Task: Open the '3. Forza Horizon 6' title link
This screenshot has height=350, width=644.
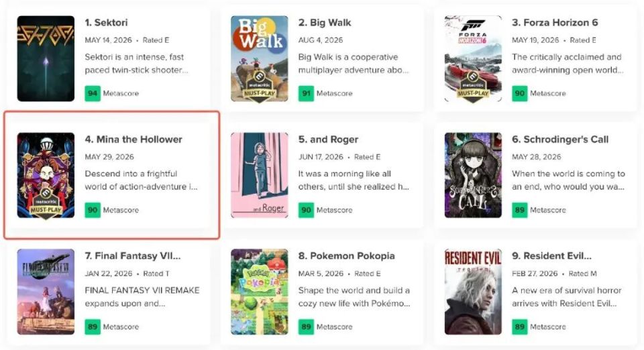Action: 555,23
